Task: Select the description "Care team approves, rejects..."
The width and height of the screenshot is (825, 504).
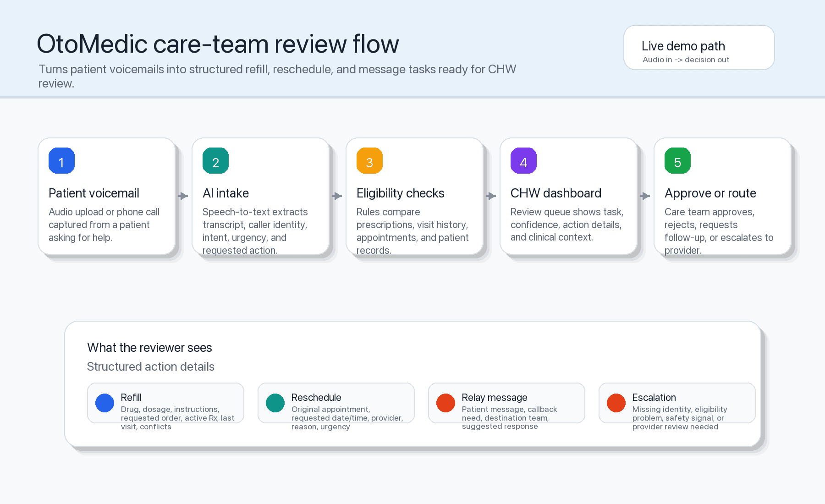Action: coord(719,231)
